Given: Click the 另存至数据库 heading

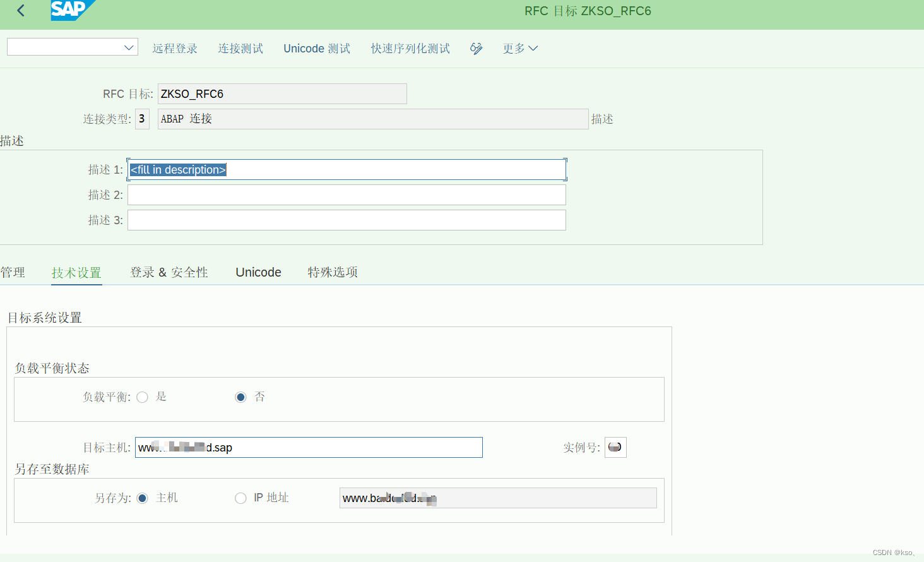Looking at the screenshot, I should point(52,469).
